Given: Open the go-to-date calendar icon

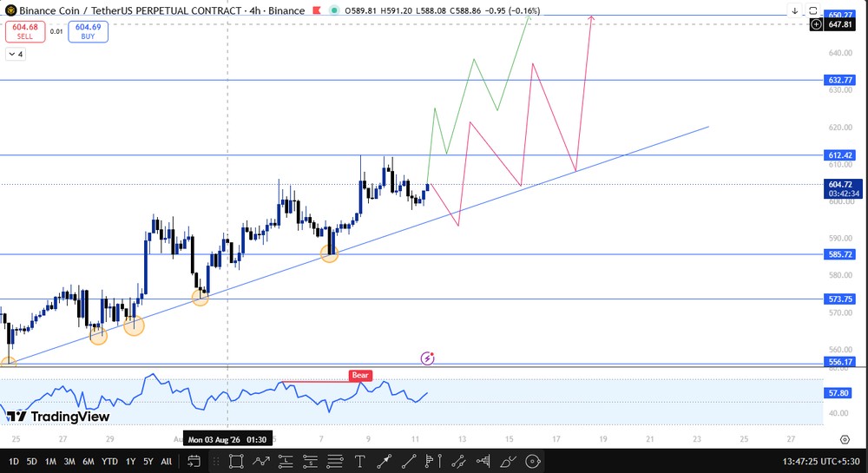Looking at the screenshot, I should (x=194, y=461).
